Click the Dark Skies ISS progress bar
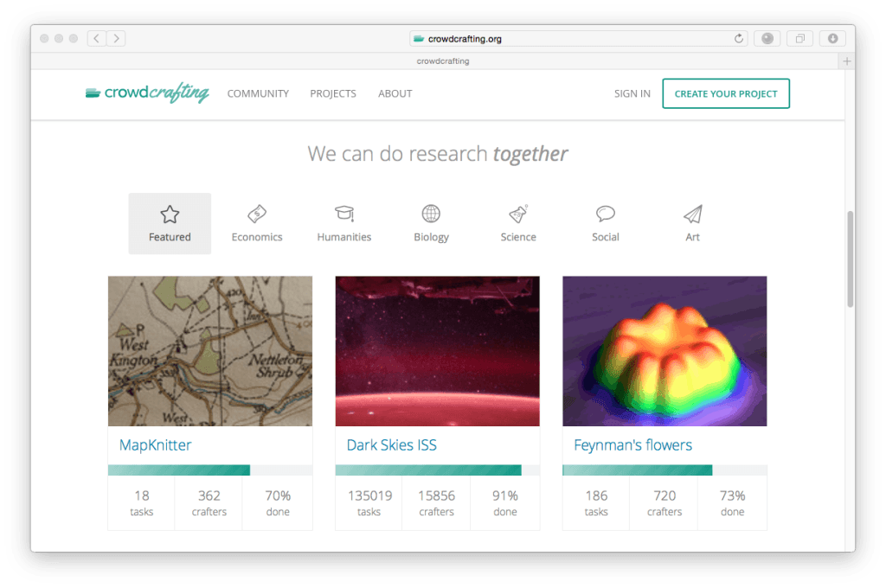Image resolution: width=886 pixels, height=588 pixels. (437, 470)
